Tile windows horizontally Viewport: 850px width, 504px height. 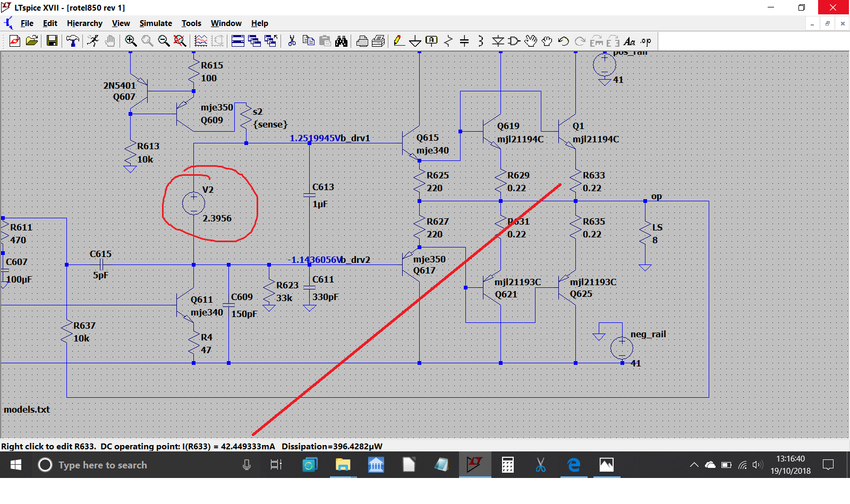[x=238, y=41]
